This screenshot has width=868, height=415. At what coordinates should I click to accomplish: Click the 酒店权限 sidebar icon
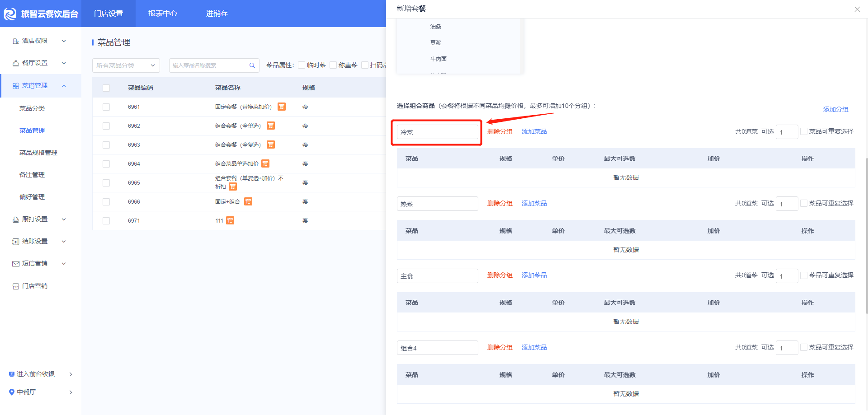tap(16, 41)
